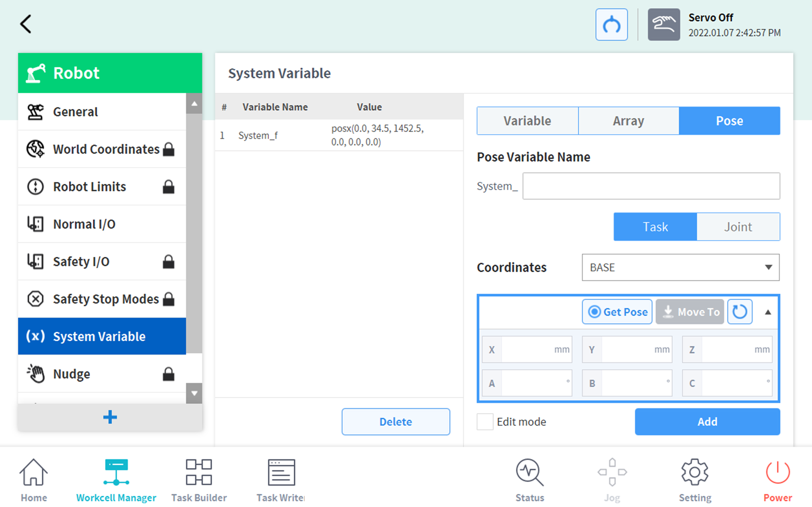This screenshot has height=507, width=812.
Task: Click the Get Pose button
Action: click(x=617, y=312)
